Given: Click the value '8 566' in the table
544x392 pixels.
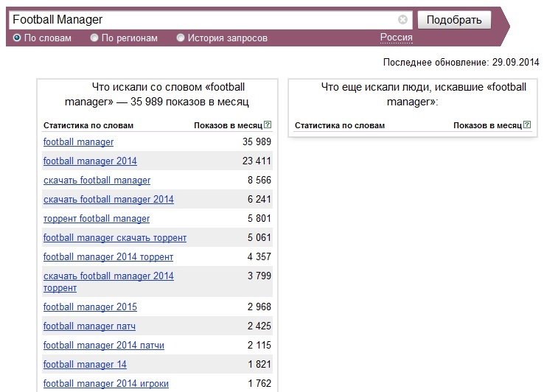Looking at the screenshot, I should [259, 180].
